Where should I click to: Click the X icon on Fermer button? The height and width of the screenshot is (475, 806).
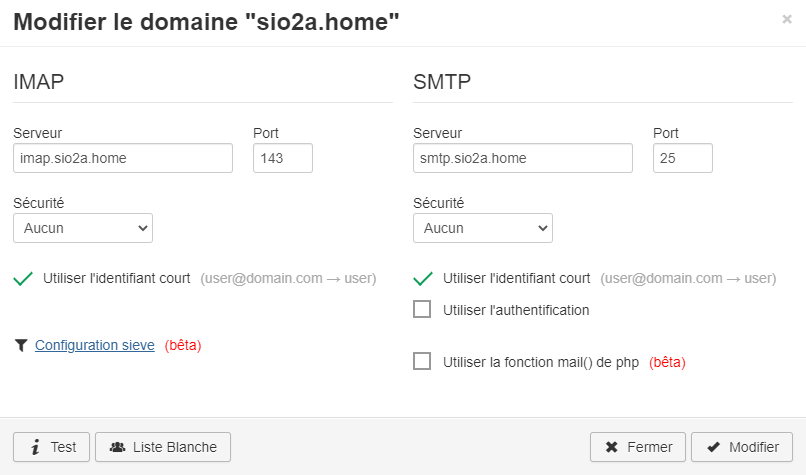[x=610, y=447]
